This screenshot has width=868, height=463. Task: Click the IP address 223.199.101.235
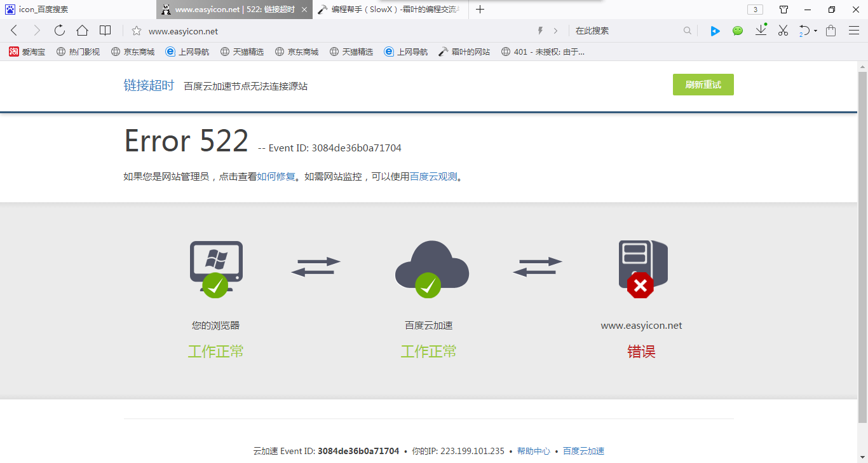click(x=472, y=451)
